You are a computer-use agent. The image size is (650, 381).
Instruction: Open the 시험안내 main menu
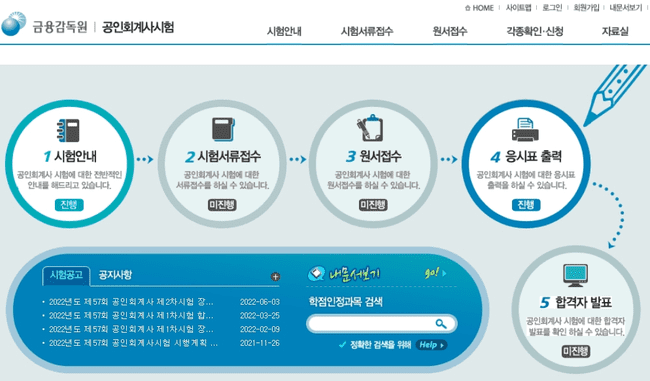[284, 31]
